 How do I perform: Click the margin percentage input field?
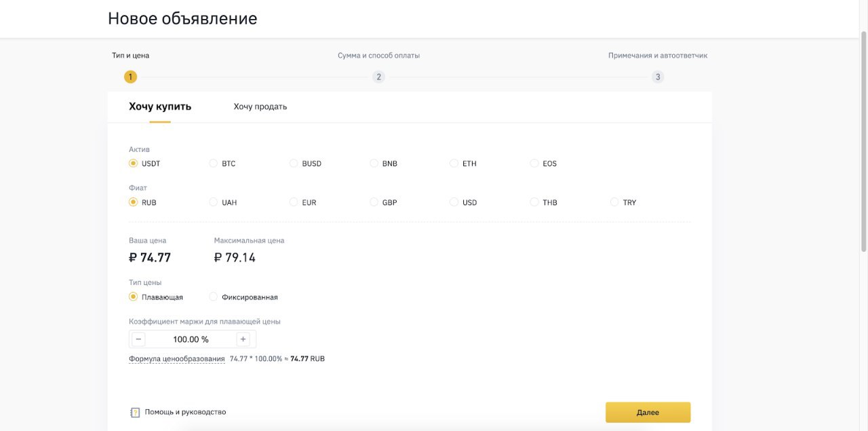pos(190,339)
